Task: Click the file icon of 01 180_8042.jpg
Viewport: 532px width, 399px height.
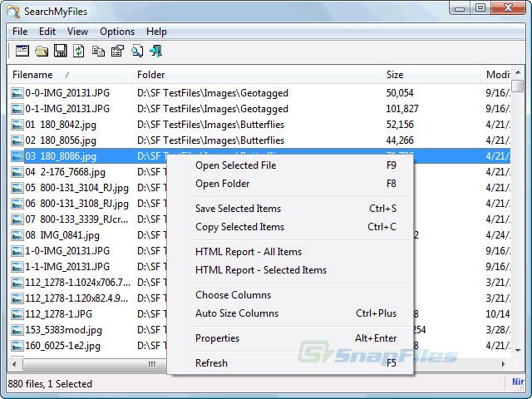Action: click(x=17, y=125)
